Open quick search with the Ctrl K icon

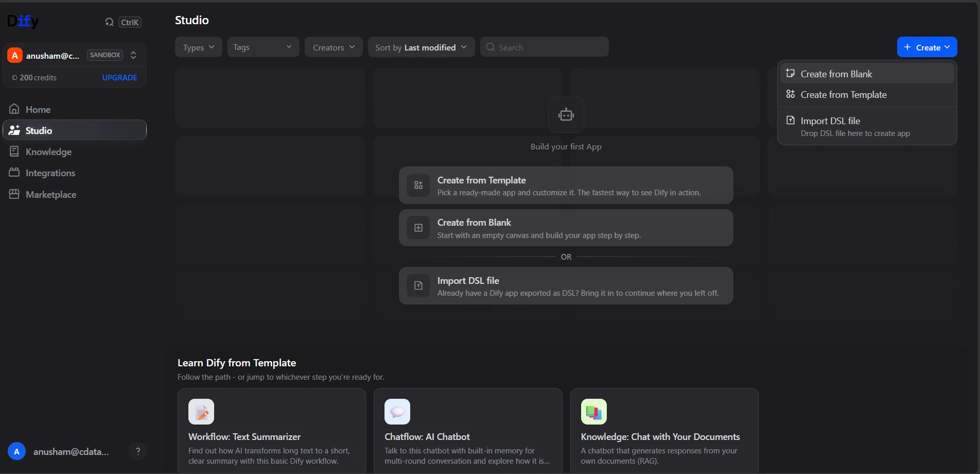tap(109, 22)
